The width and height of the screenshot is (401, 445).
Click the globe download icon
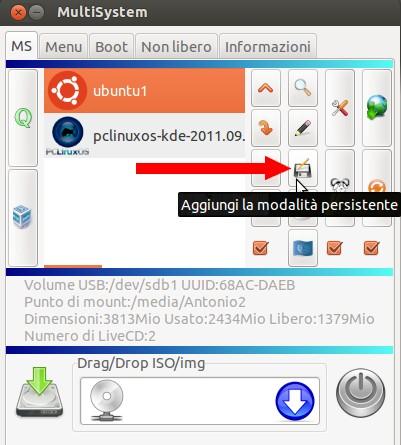[377, 108]
